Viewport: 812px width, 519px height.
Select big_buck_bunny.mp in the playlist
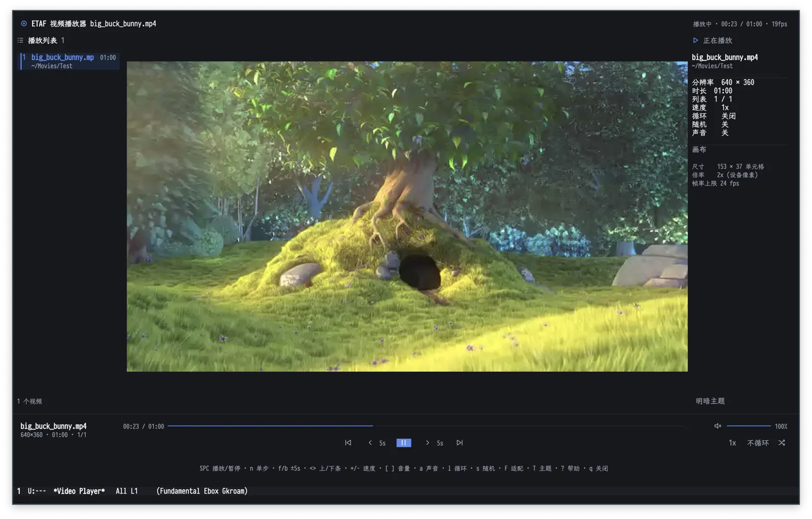pyautogui.click(x=70, y=61)
